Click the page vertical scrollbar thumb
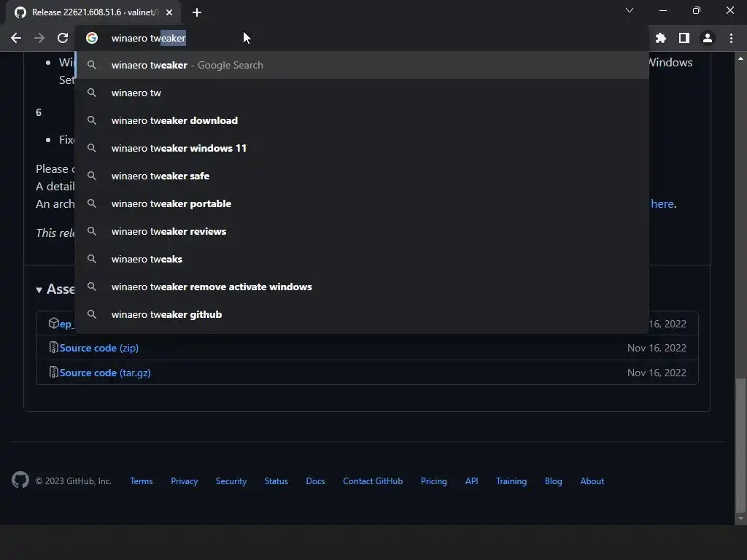 [x=740, y=446]
